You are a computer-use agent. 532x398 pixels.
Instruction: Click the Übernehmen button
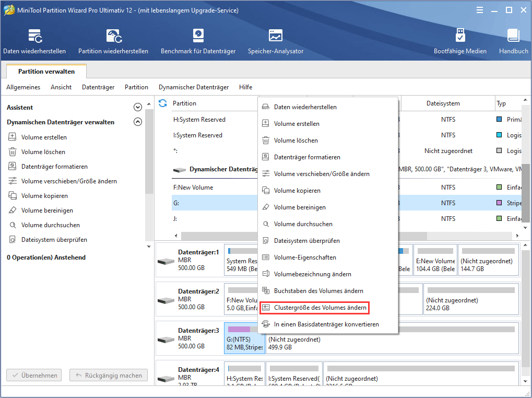(x=34, y=375)
